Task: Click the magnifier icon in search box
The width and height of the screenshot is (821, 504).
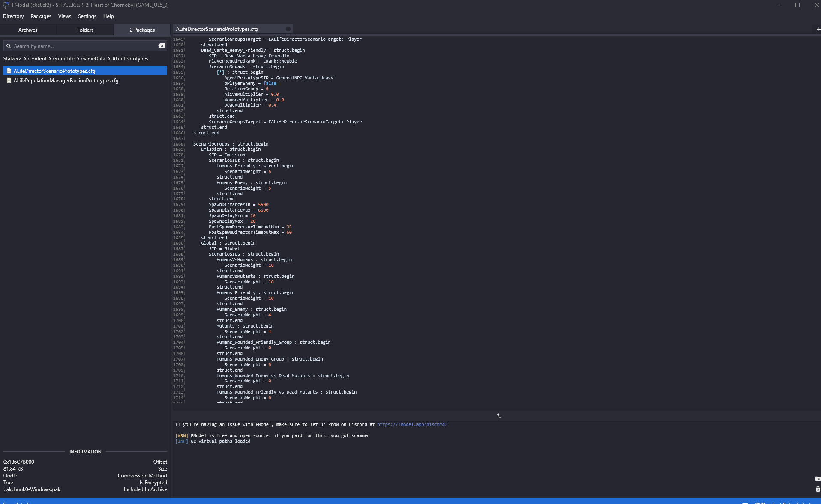Action: pos(9,46)
